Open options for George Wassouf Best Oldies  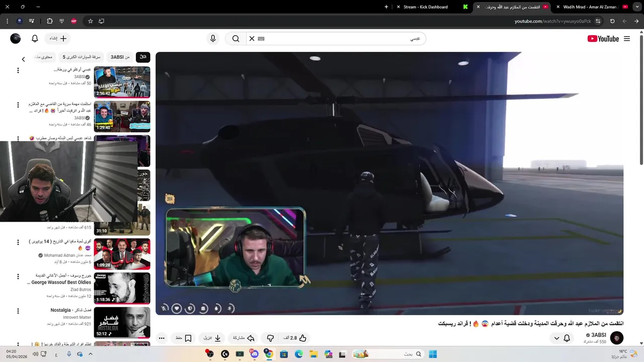click(x=18, y=277)
